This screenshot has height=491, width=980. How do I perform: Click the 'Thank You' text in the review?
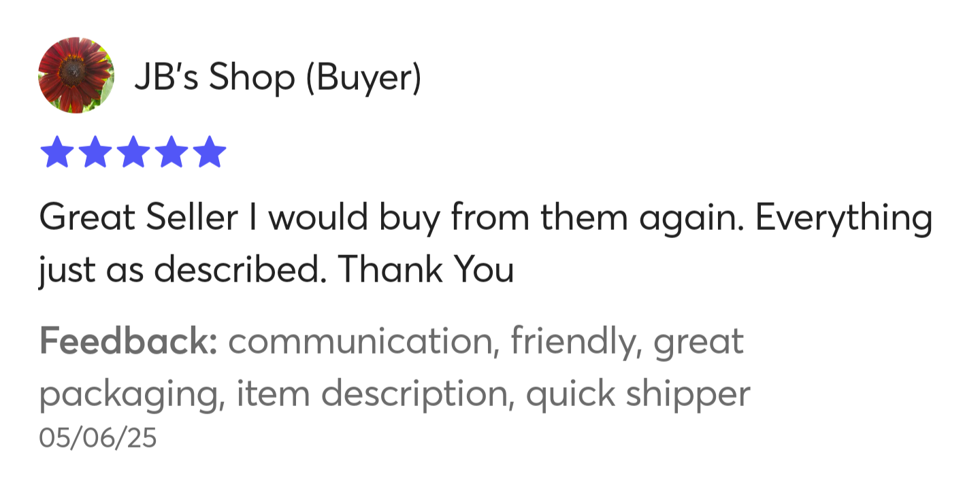[x=425, y=271]
